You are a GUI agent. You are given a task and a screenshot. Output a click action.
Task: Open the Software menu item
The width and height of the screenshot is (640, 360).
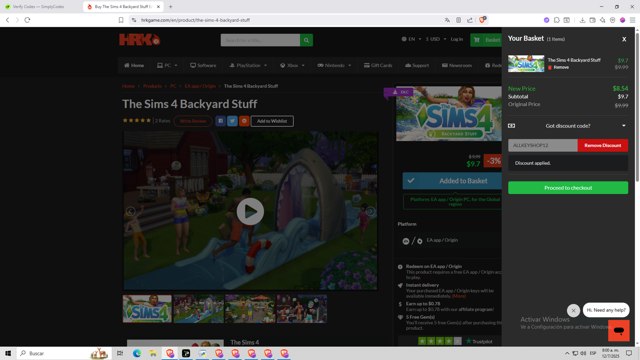coord(203,65)
